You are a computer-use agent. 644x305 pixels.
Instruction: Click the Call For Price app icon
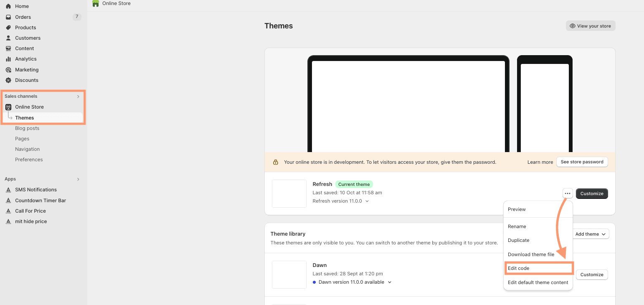[x=8, y=211]
